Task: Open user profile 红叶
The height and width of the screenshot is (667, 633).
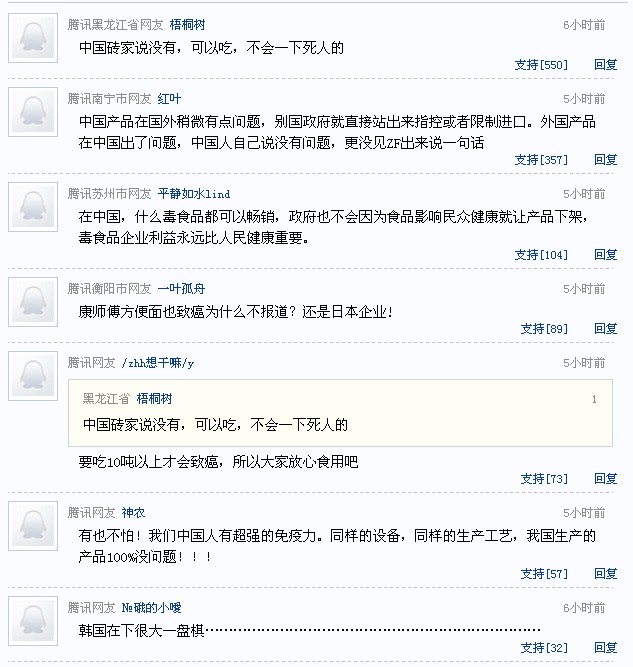Action: pos(169,99)
